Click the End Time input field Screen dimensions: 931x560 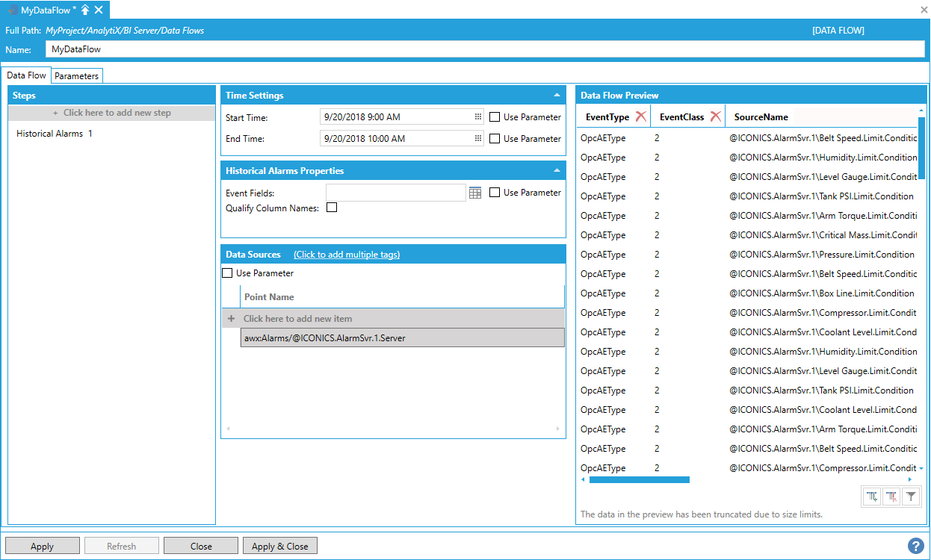(x=402, y=139)
